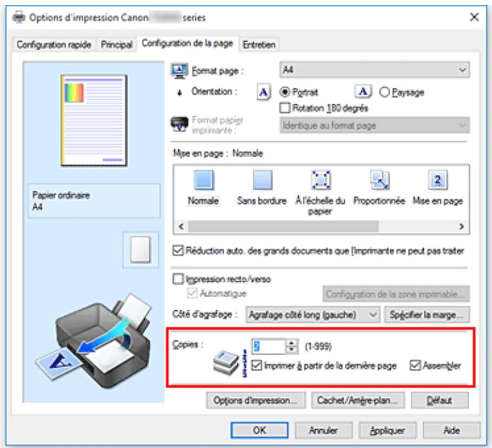Click Configuration de la zone imprimable button
Image resolution: width=492 pixels, height=448 pixels.
pos(396,294)
